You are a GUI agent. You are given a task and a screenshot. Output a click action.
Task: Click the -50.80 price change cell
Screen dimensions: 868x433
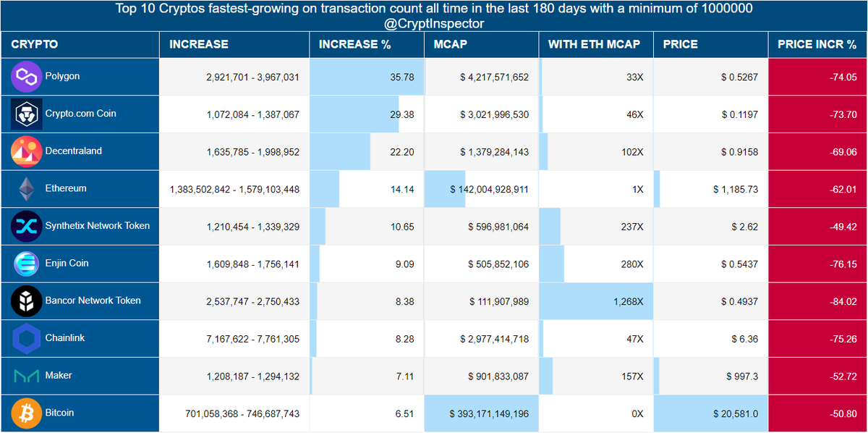(818, 413)
